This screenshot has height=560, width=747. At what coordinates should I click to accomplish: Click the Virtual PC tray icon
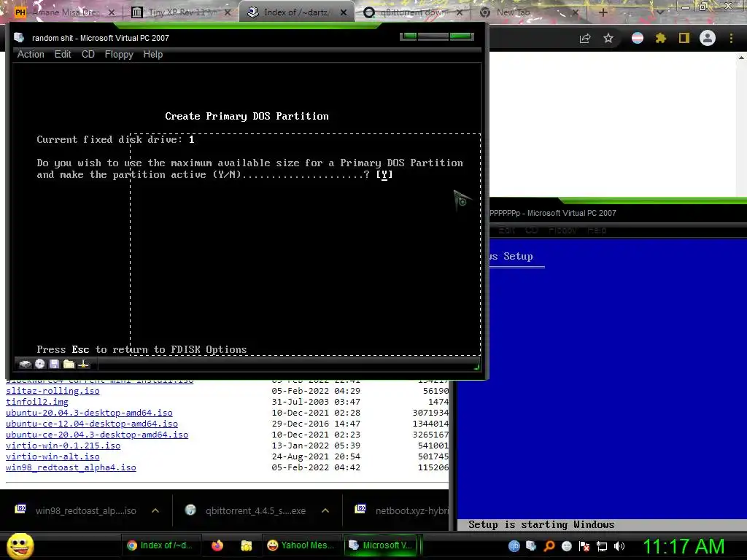pyautogui.click(x=531, y=546)
